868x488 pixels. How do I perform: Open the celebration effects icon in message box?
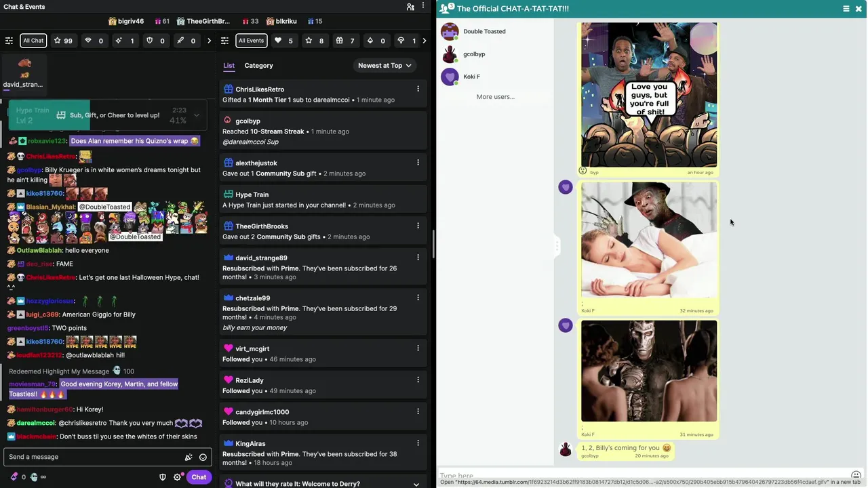[189, 457]
